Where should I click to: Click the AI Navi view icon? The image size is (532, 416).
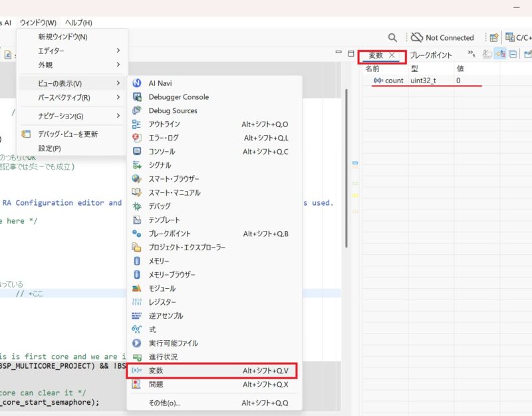[x=137, y=83]
